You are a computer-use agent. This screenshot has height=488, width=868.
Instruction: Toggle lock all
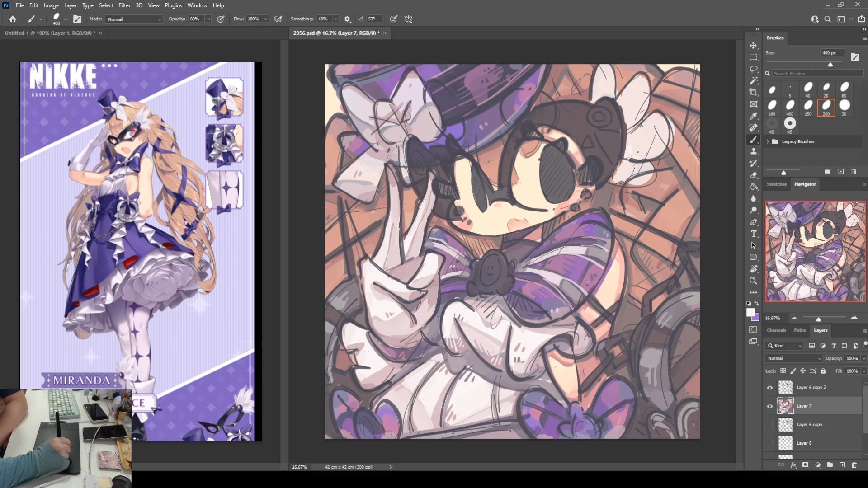[823, 371]
